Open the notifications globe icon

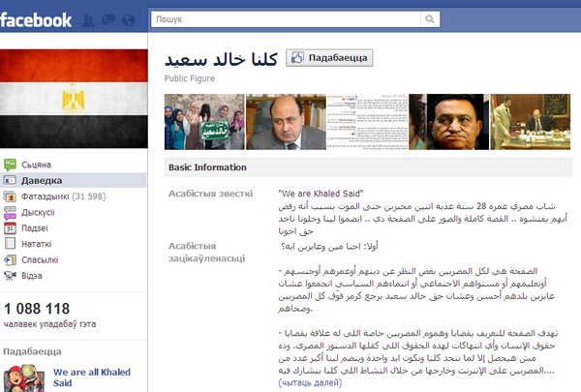coord(129,20)
